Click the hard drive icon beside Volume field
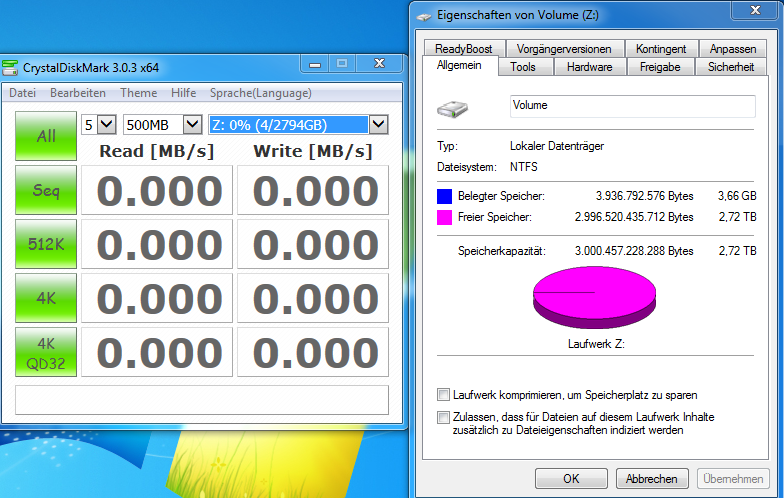The width and height of the screenshot is (784, 498). click(452, 108)
